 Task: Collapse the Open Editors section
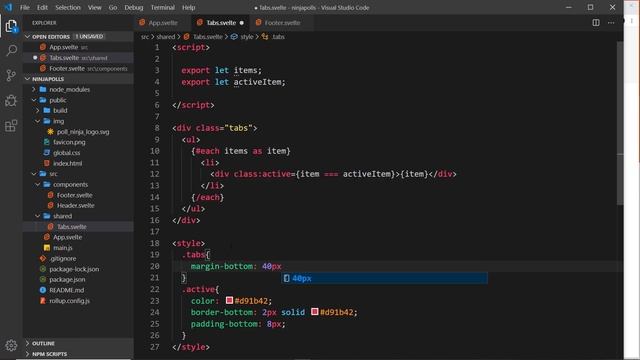28,37
